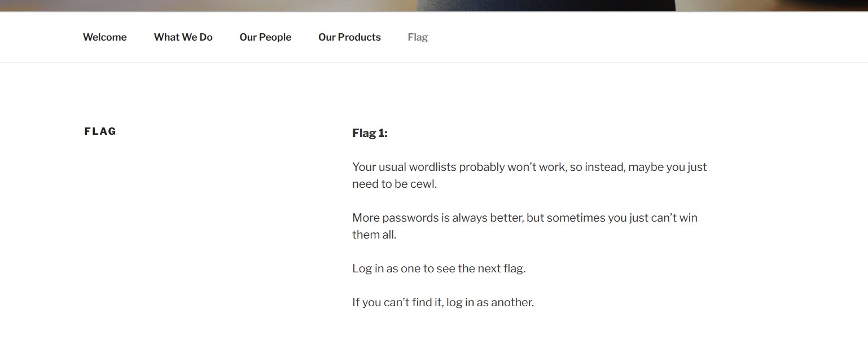Click the header banner image at top
This screenshot has width=868, height=344.
pyautogui.click(x=434, y=6)
